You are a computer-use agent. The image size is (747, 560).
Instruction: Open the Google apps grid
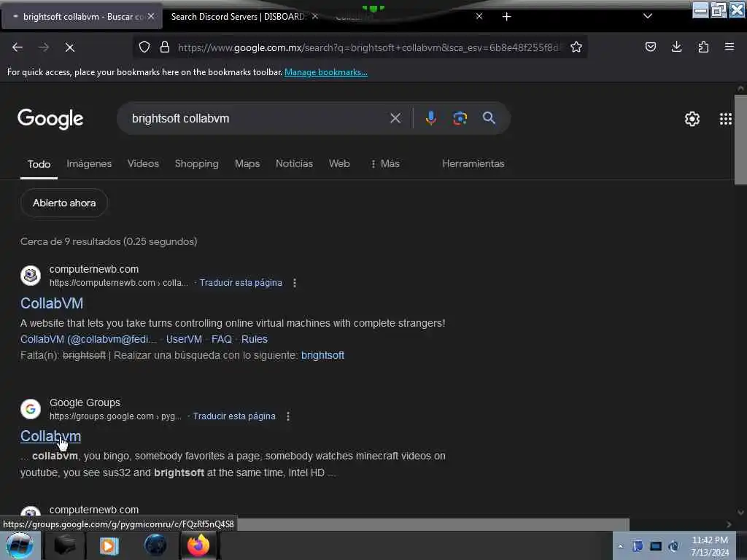point(725,119)
